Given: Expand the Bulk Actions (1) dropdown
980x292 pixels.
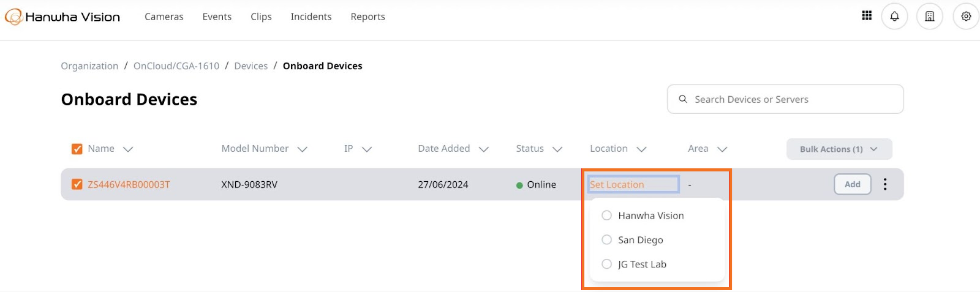Looking at the screenshot, I should click(839, 149).
